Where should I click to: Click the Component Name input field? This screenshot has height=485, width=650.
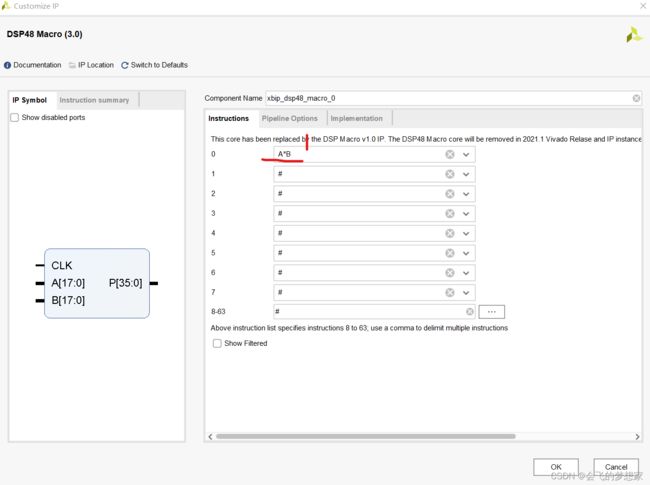(x=453, y=98)
